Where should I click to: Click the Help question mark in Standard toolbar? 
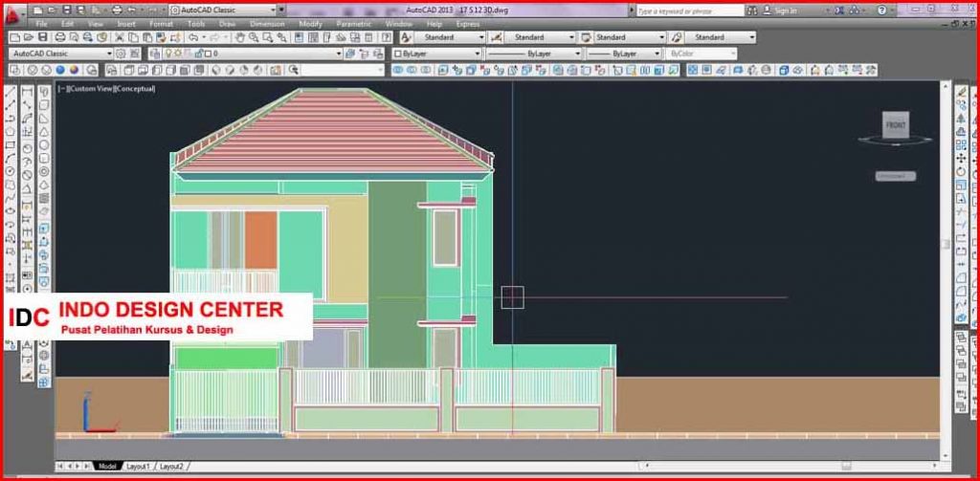(387, 37)
